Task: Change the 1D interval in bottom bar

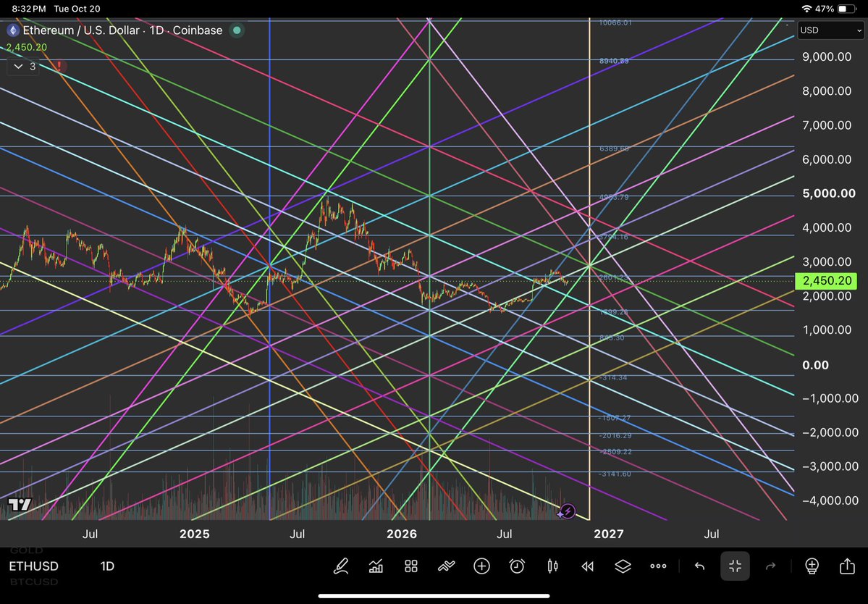Action: [107, 566]
